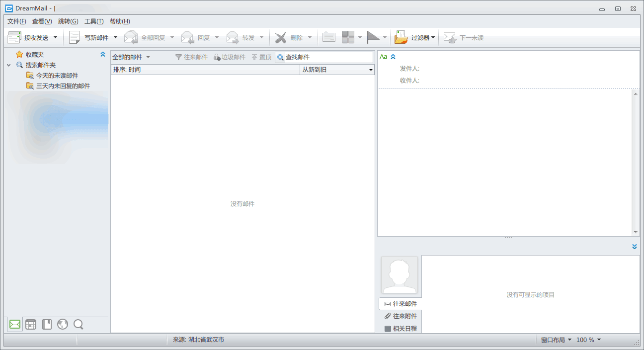644x350 pixels.
Task: Click the 来源: 湖北省武汉市 status text
Action: [198, 340]
